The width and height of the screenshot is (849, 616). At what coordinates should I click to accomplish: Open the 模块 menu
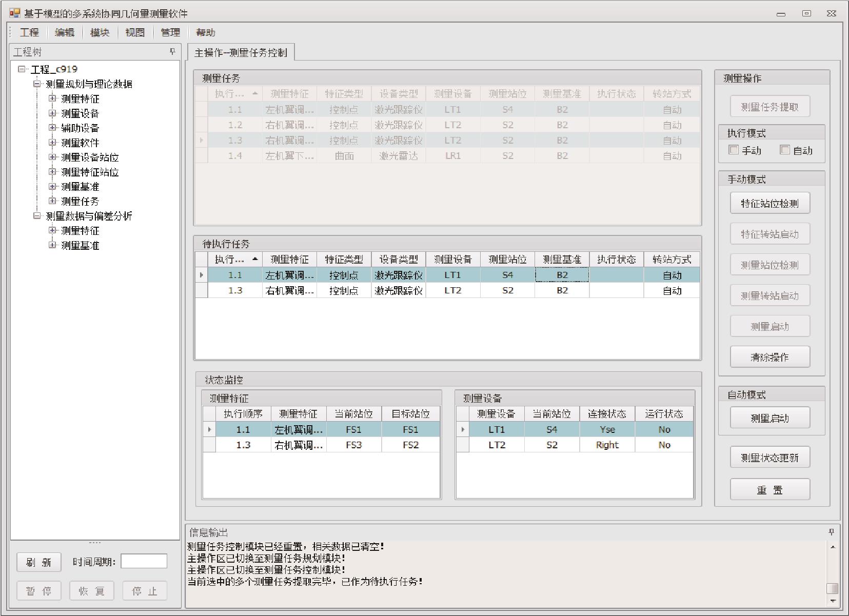click(x=100, y=32)
